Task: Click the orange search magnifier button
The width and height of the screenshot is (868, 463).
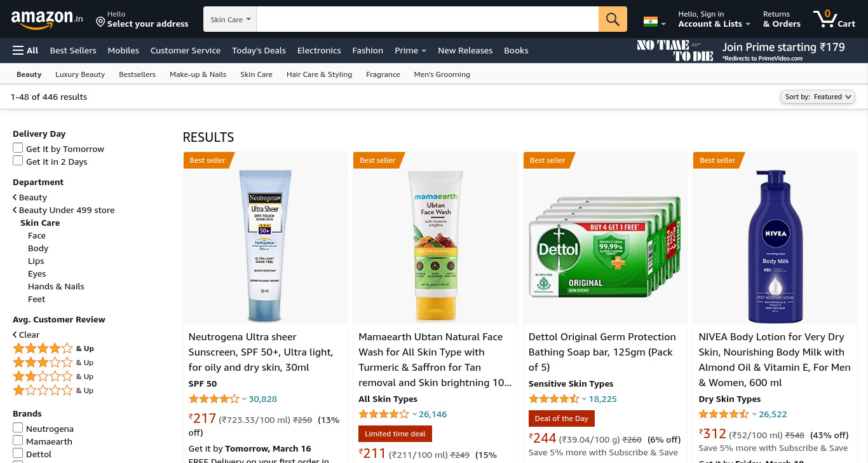Action: [613, 19]
